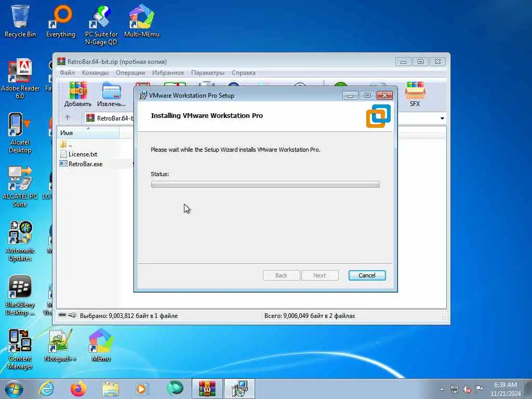Select the parent folder '..' entry in WinRAR
This screenshot has height=399, width=532.
[x=66, y=144]
